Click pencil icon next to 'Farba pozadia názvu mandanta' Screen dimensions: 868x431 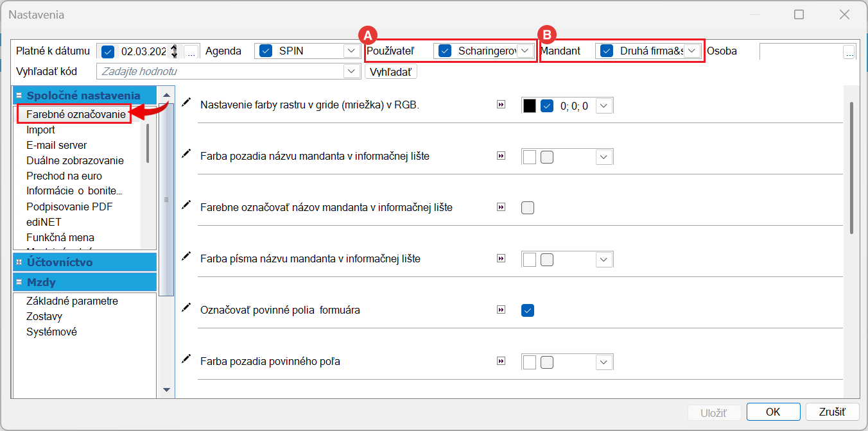(186, 153)
